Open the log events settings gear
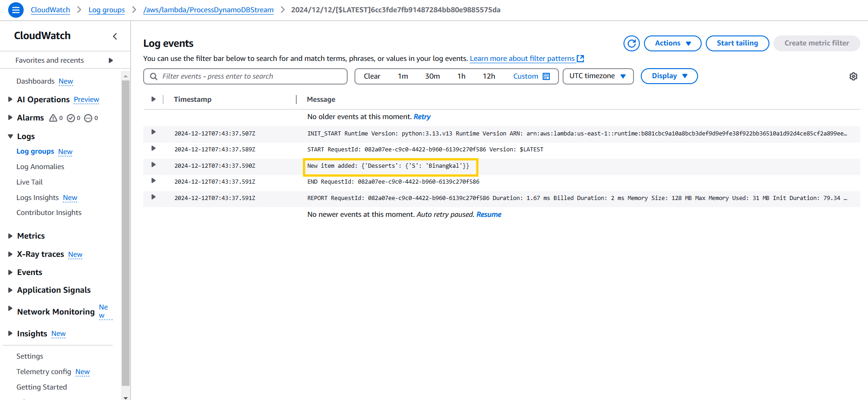 point(853,76)
